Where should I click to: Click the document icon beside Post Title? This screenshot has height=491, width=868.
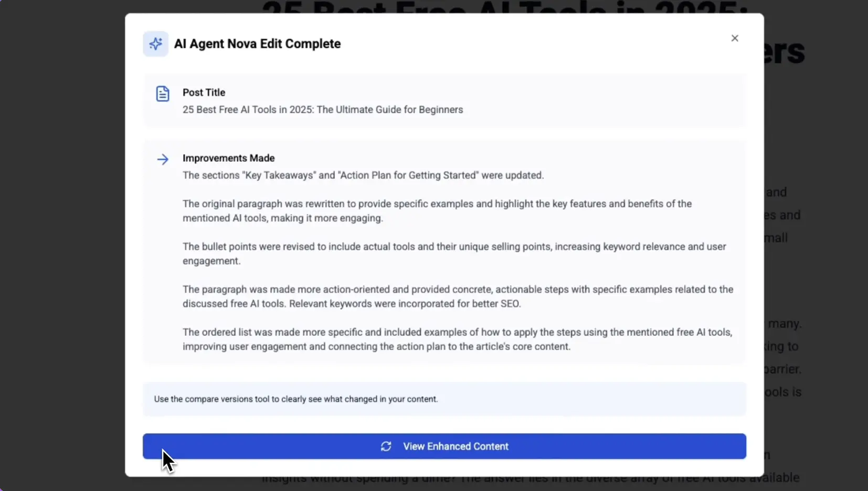(163, 94)
